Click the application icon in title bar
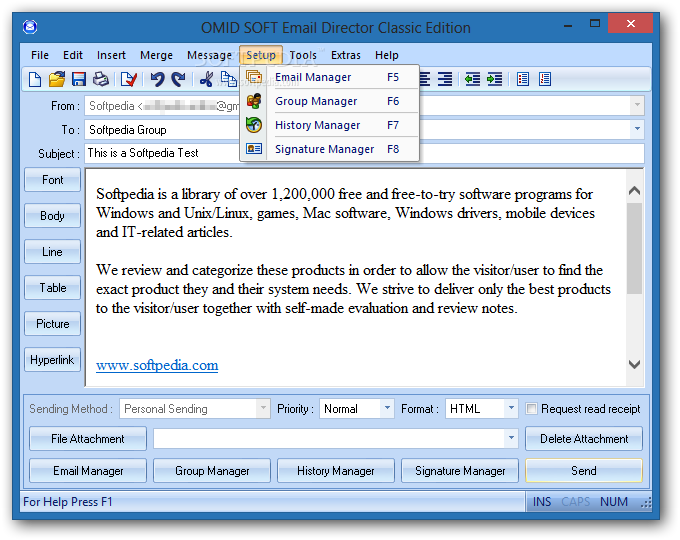Viewport: 680px width, 540px height. pos(30,27)
